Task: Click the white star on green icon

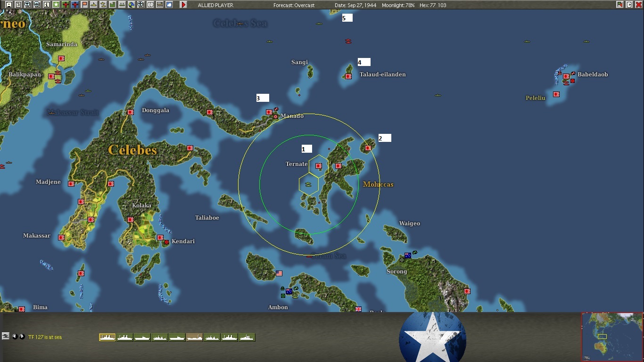Action: tap(56, 5)
